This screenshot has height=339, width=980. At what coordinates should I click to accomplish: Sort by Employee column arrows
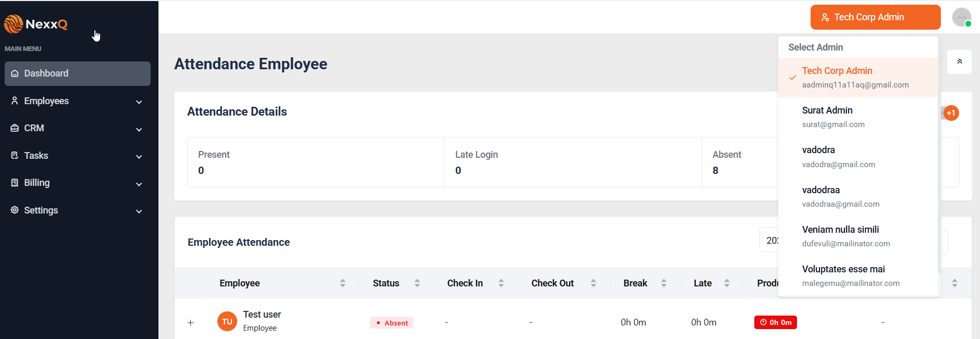coord(342,283)
